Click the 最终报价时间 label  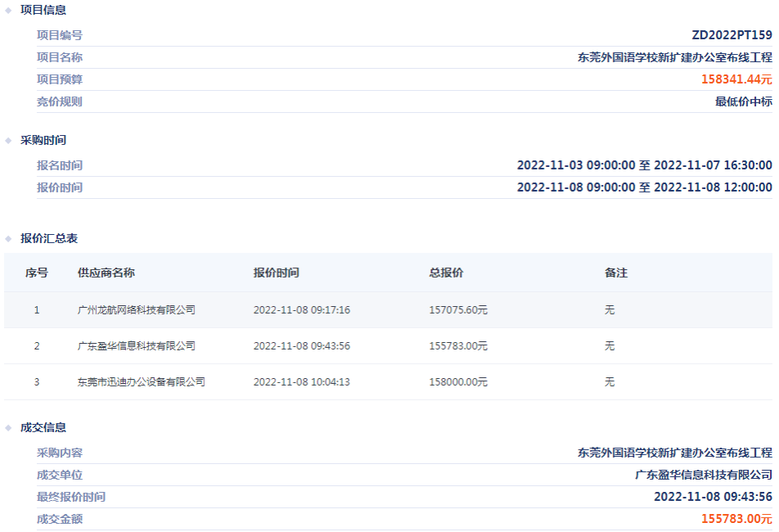click(71, 497)
